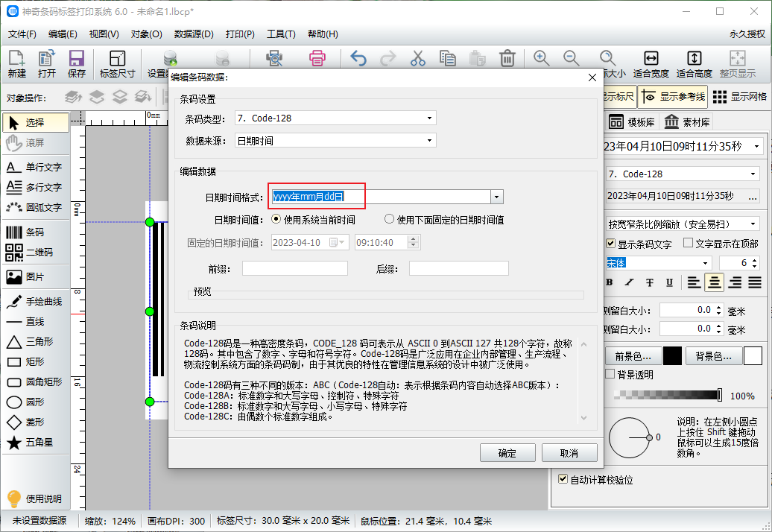This screenshot has height=532, width=772.
Task: Open the View (视图) menu
Action: (104, 34)
